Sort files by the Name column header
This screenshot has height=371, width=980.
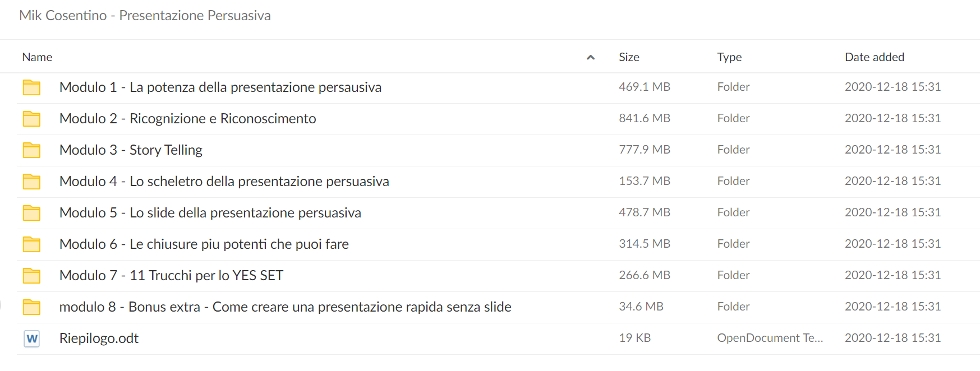[x=37, y=57]
